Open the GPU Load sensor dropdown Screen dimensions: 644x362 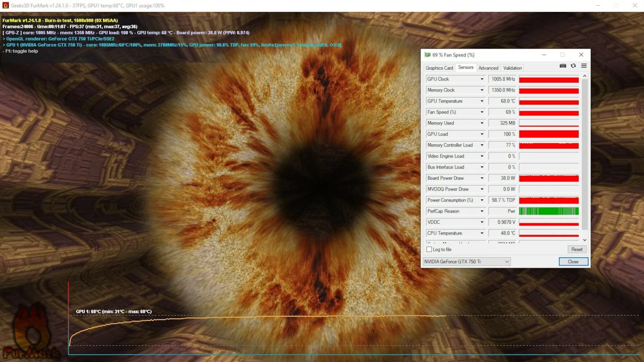tap(482, 134)
